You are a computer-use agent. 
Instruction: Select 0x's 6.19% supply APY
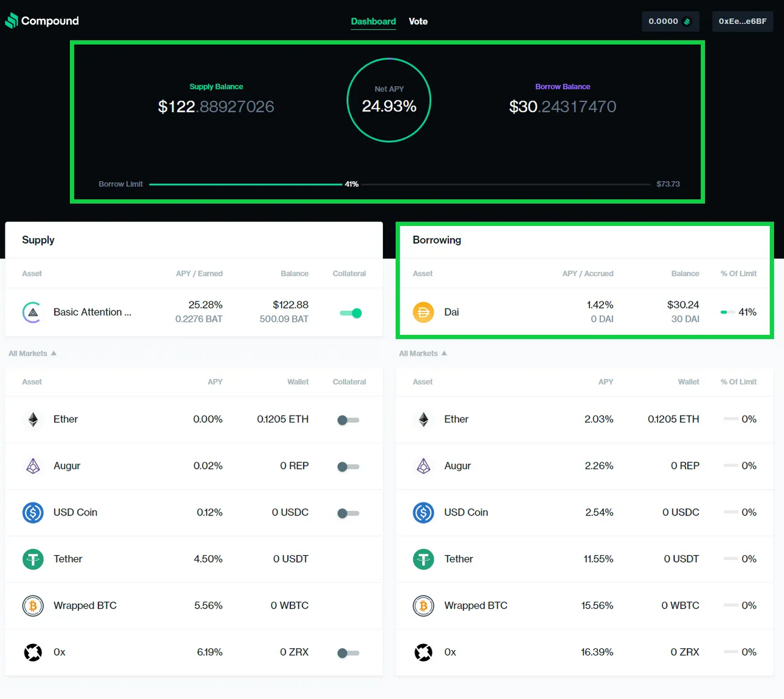click(x=209, y=652)
